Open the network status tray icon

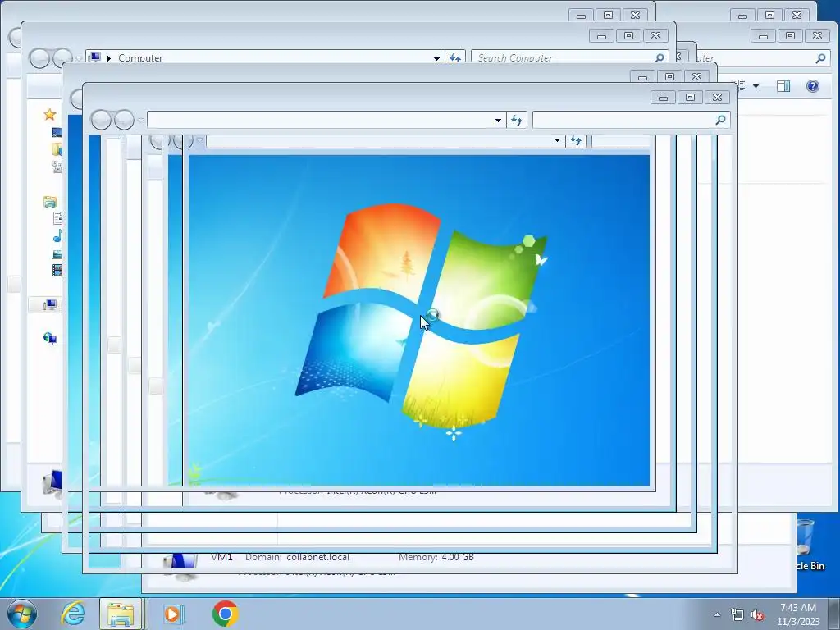[x=737, y=614]
